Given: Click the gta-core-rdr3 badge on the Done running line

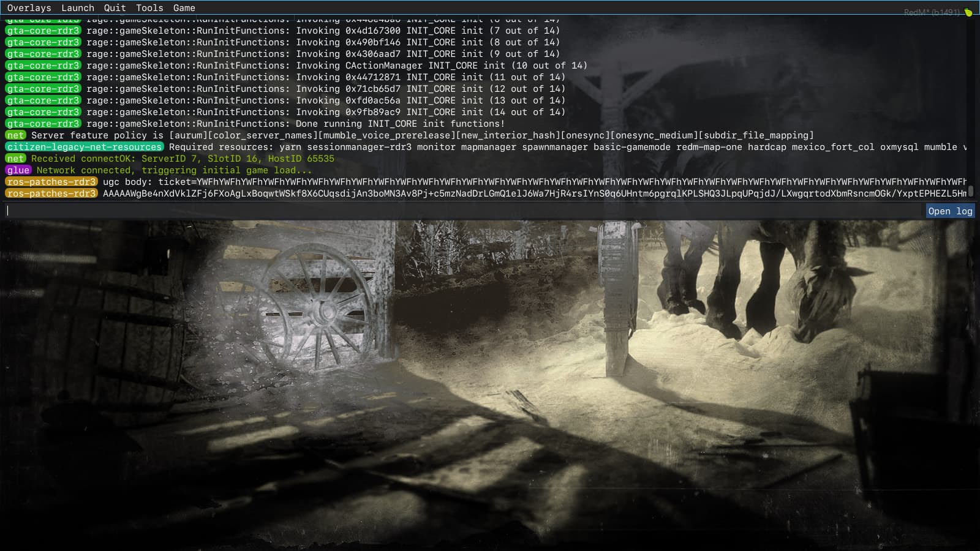Looking at the screenshot, I should 42,124.
